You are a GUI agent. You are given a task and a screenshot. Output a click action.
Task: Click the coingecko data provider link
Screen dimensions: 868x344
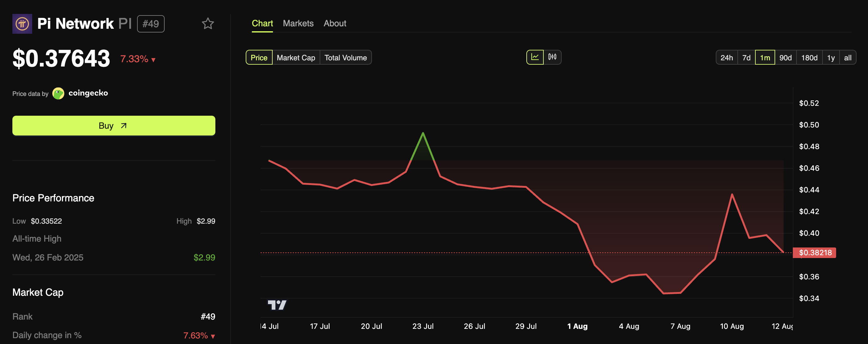(x=88, y=93)
